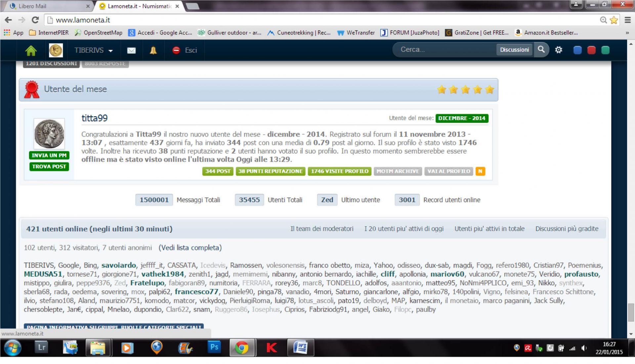Image resolution: width=635 pixels, height=364 pixels.
Task: Select the red theme color swatch
Action: pyautogui.click(x=591, y=50)
